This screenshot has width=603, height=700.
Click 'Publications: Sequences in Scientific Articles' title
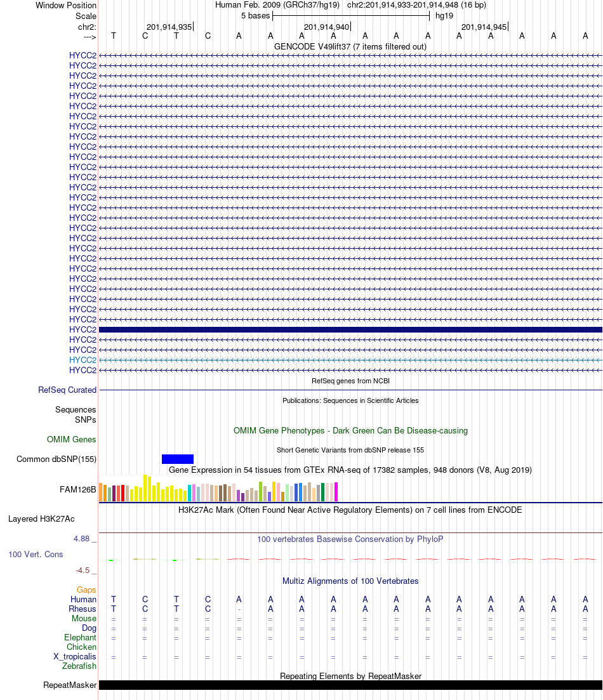click(x=350, y=400)
